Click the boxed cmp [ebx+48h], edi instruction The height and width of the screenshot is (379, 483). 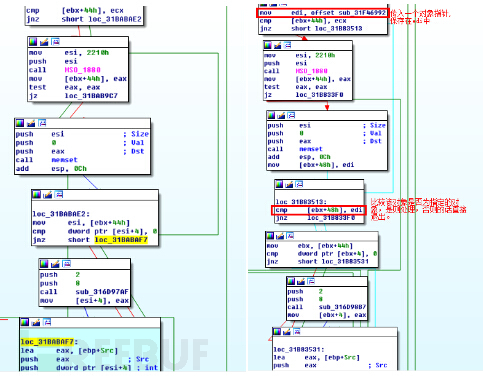[319, 210]
